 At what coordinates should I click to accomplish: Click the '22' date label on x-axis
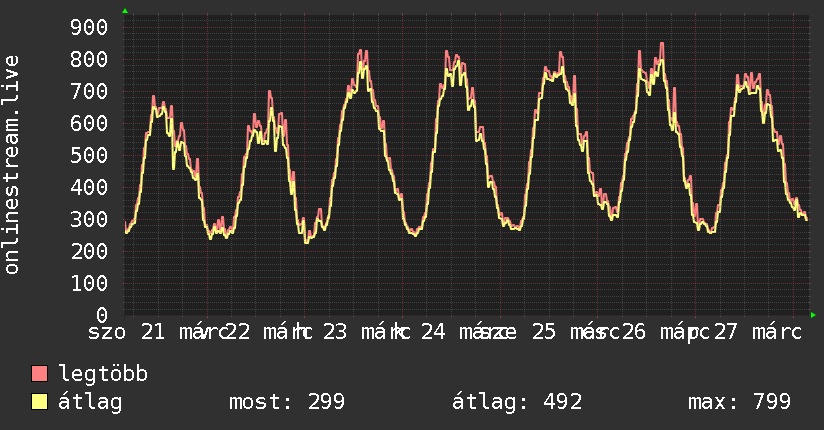click(238, 332)
